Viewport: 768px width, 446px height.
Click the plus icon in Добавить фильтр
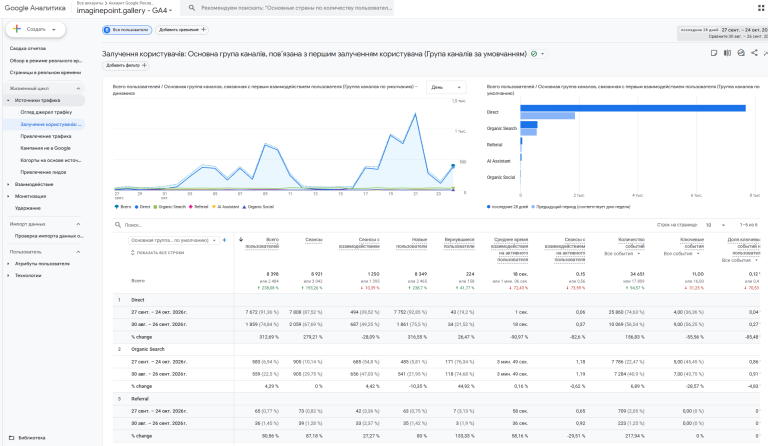pos(144,65)
